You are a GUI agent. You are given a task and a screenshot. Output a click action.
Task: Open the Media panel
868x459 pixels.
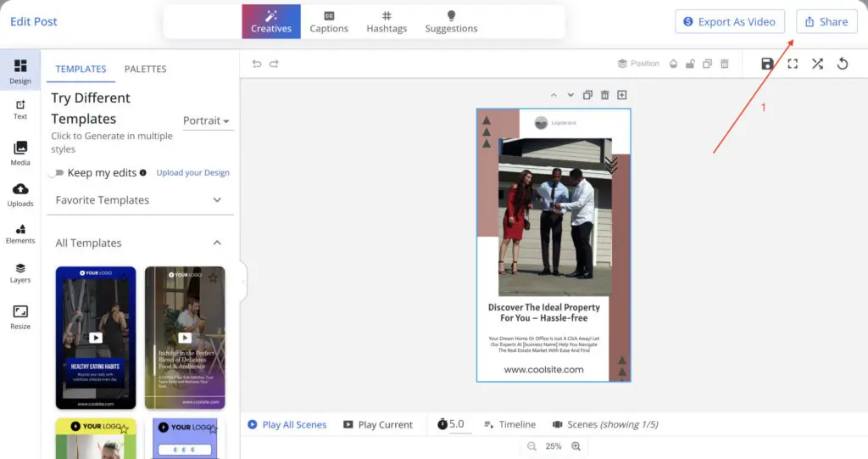(x=20, y=153)
